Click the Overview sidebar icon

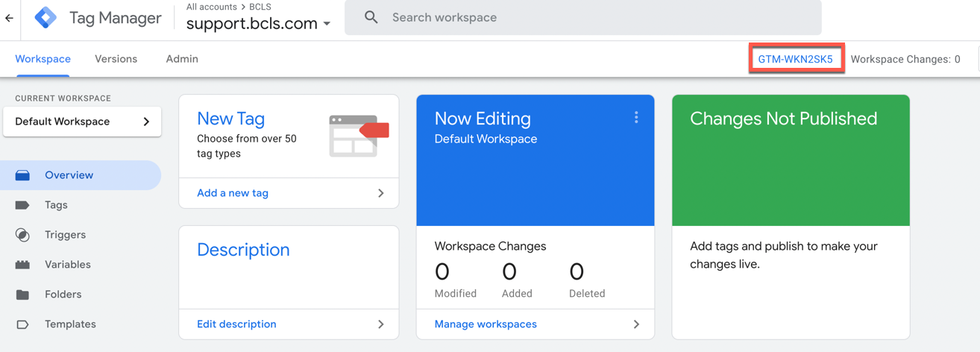[x=22, y=175]
